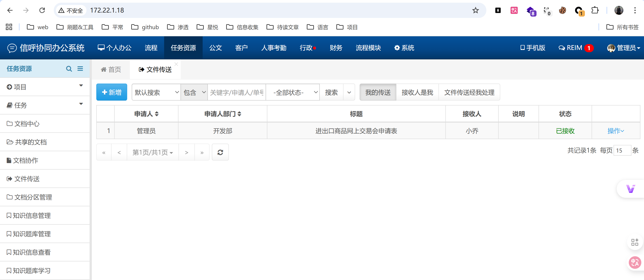Click the 关键字 search input field
This screenshot has width=644, height=280.
236,92
